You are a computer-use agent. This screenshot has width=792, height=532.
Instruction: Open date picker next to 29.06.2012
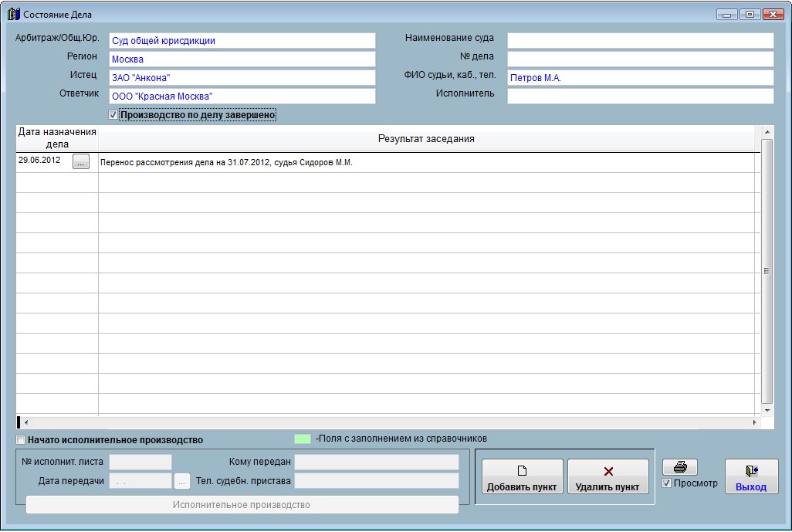coord(81,161)
